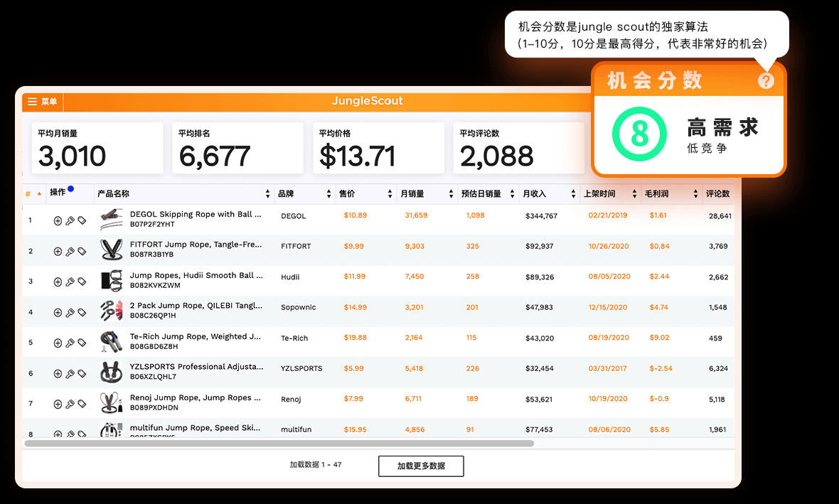Sort the 品牌 column

(x=329, y=193)
